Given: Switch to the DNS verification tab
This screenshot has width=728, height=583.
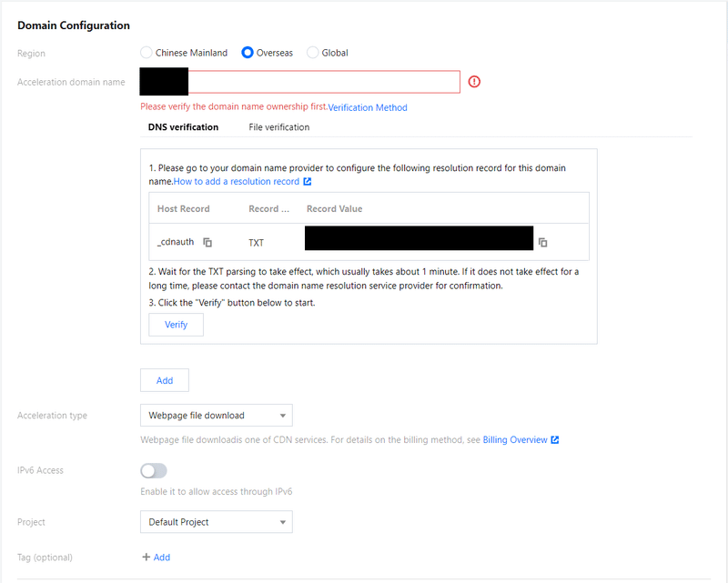Looking at the screenshot, I should click(183, 126).
